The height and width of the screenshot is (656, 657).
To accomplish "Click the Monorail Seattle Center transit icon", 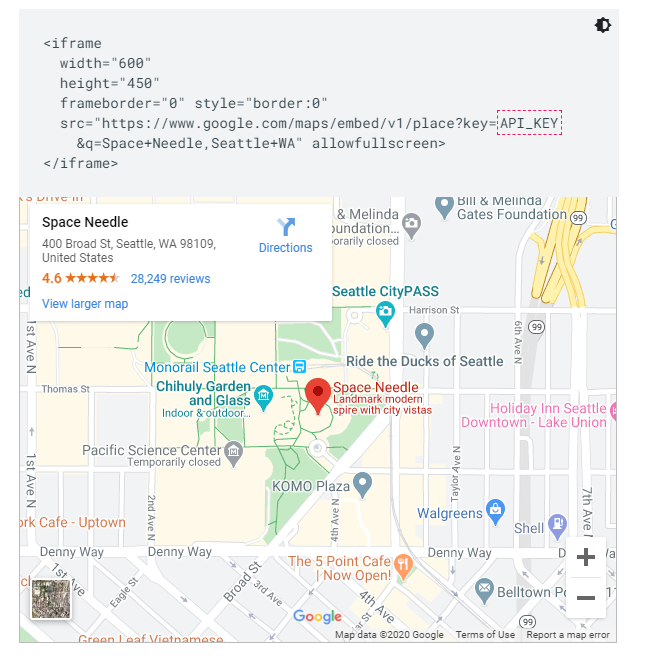I will [x=299, y=367].
